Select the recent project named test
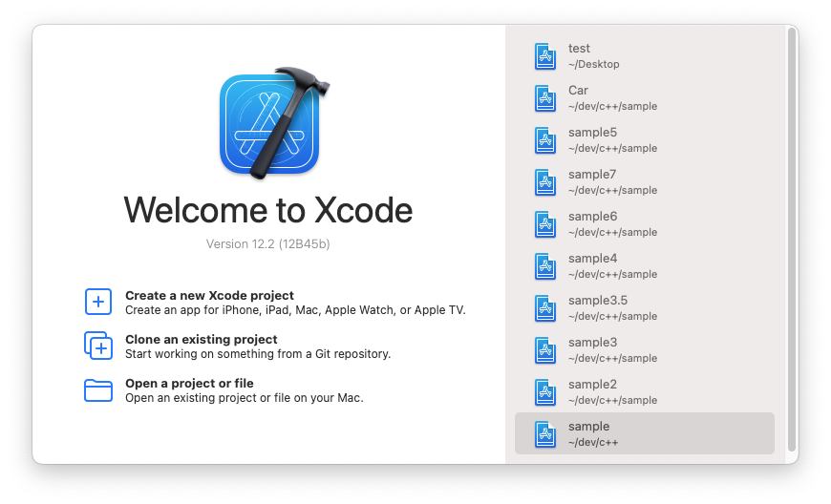 645,56
